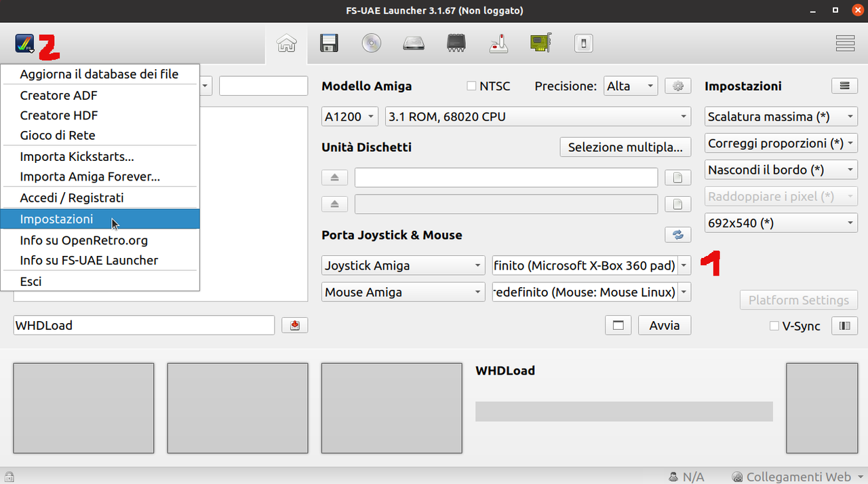
Task: Open the Precisione Alta dropdown
Action: [x=631, y=86]
